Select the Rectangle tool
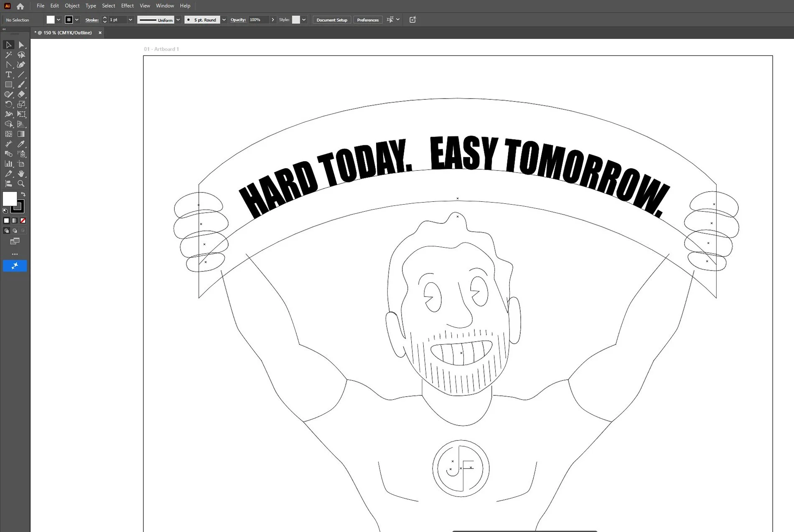The width and height of the screenshot is (794, 532). point(8,84)
